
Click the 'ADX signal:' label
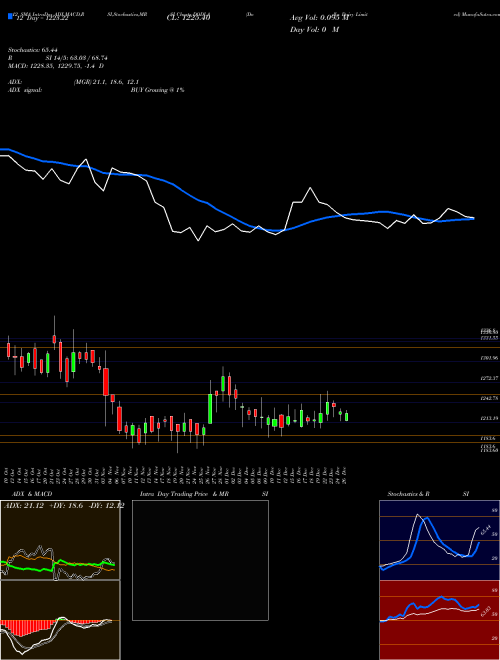pyautogui.click(x=25, y=90)
